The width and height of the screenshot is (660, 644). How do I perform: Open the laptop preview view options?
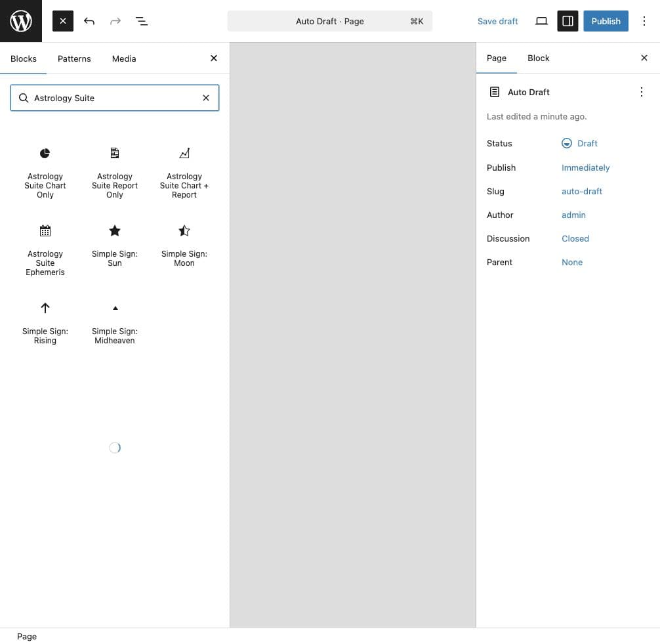pyautogui.click(x=541, y=21)
